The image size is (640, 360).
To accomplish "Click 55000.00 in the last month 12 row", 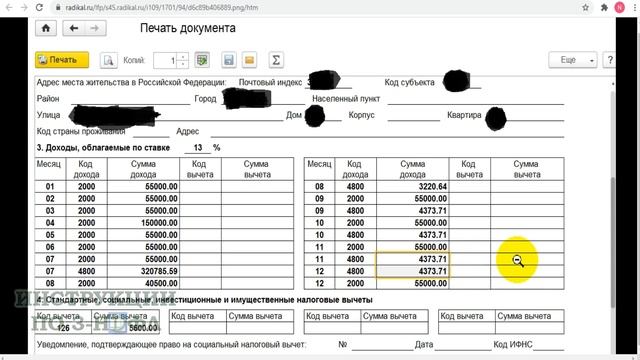I will tap(413, 283).
